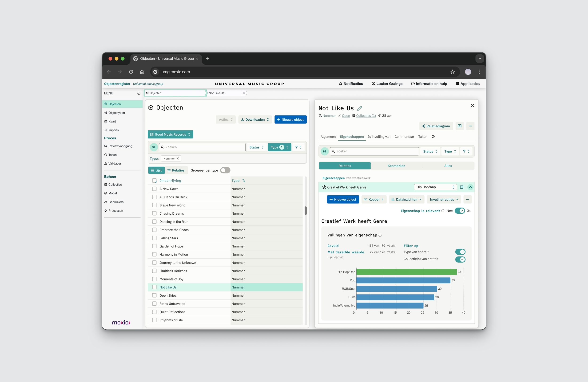Toggle the Eigenschap is relevant switch
Screen dimensions: 588x382
(460, 211)
